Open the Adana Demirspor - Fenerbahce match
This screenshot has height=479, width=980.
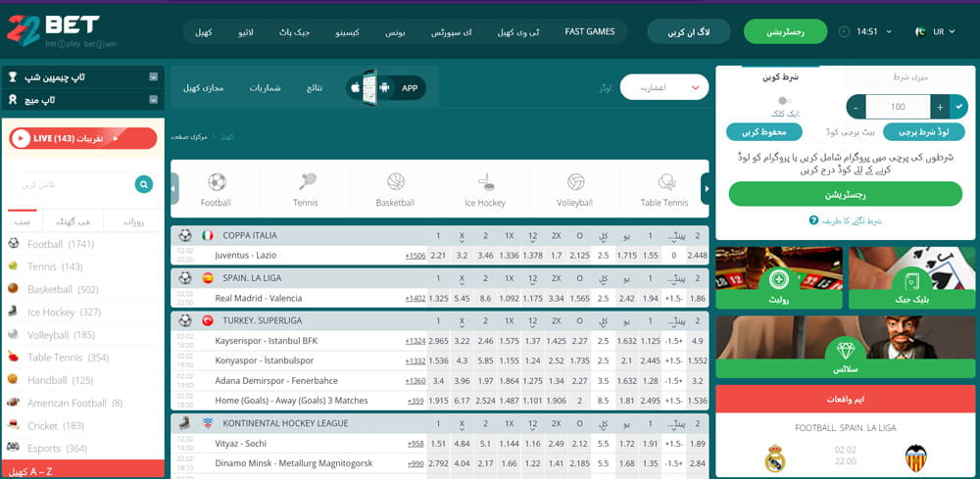point(276,381)
